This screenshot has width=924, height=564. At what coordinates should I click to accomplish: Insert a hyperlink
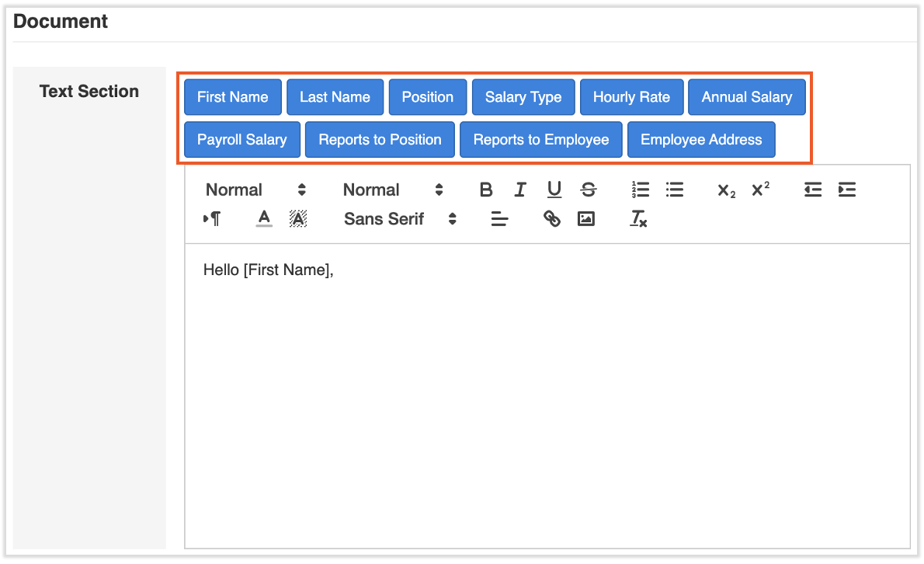[552, 219]
